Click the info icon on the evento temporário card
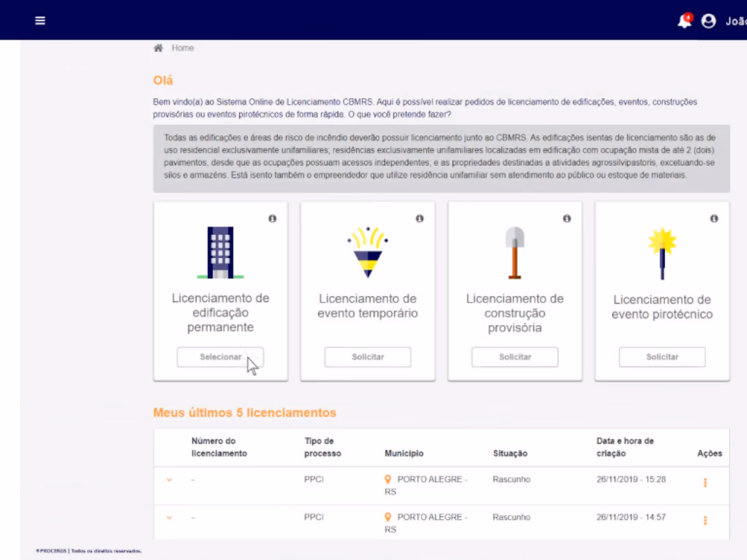747x560 pixels. (419, 218)
